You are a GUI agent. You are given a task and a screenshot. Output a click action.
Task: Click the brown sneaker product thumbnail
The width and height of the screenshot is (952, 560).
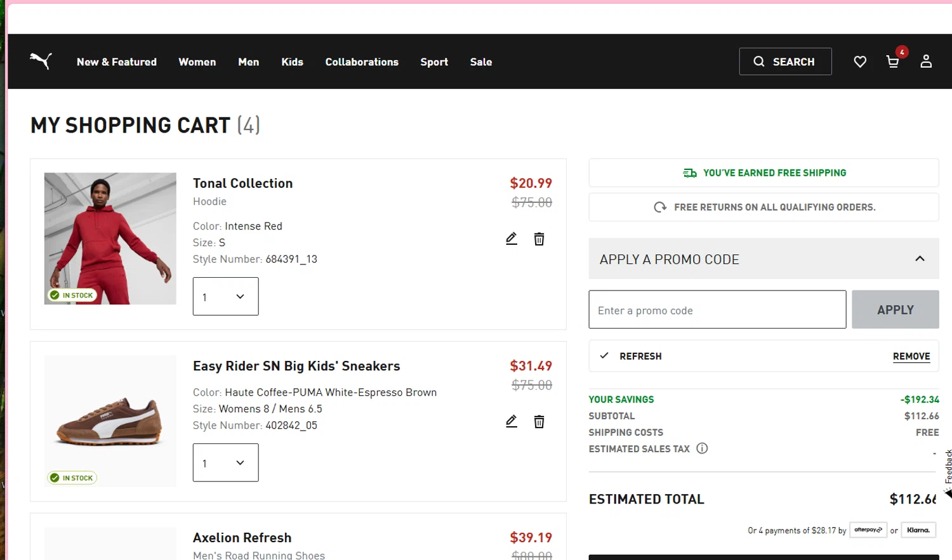coord(110,421)
